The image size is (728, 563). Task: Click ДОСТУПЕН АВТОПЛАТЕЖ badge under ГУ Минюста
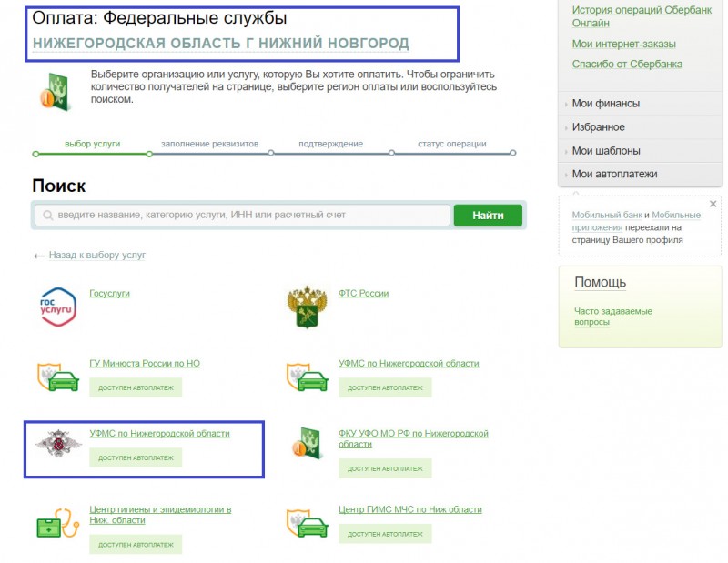tap(136, 387)
